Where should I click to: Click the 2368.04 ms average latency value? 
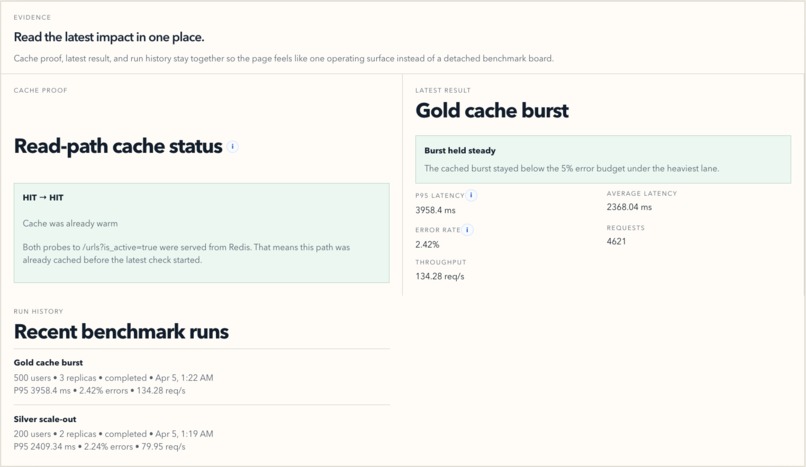(x=629, y=207)
